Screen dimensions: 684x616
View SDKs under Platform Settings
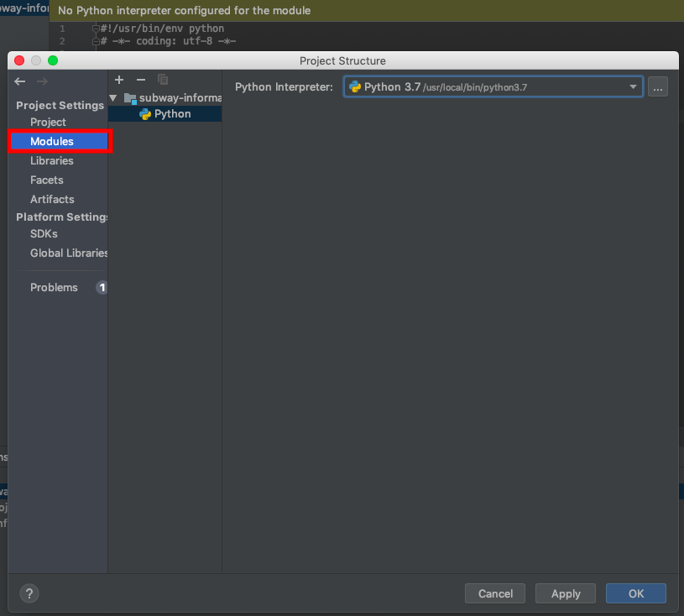[x=44, y=233]
